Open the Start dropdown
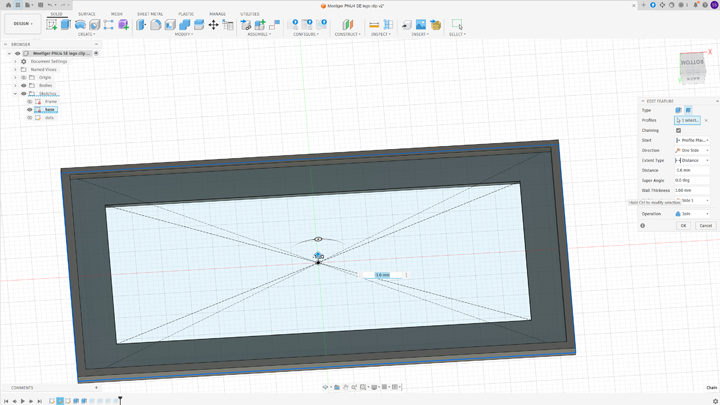Screen dimensions: 720x405 coord(692,141)
